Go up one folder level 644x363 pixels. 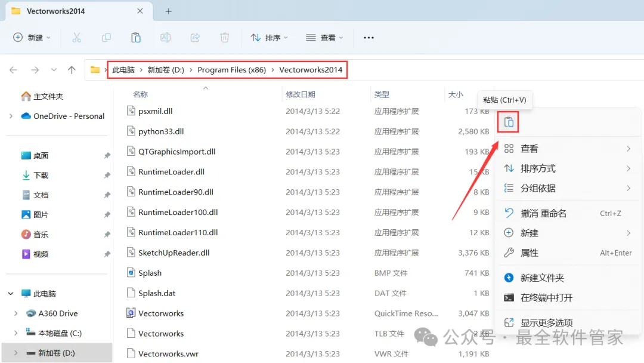click(x=72, y=70)
